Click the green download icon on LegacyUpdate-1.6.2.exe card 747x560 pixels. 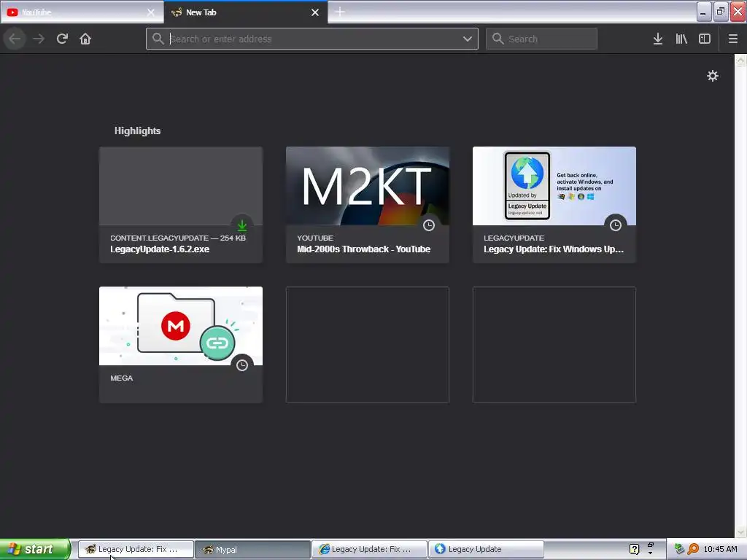pos(242,225)
